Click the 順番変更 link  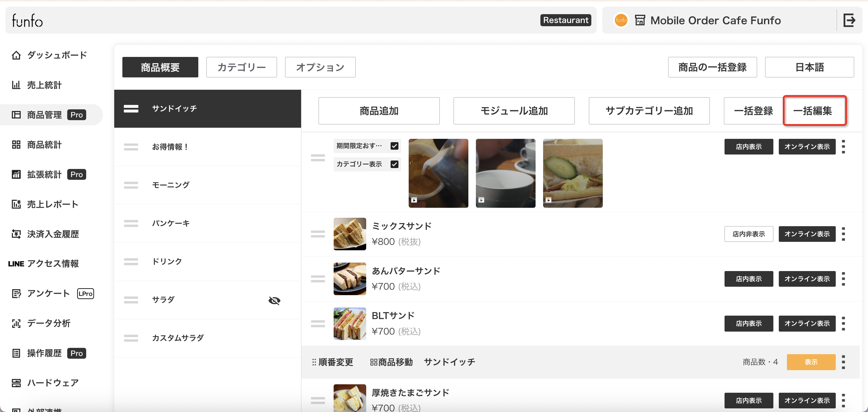pyautogui.click(x=332, y=362)
